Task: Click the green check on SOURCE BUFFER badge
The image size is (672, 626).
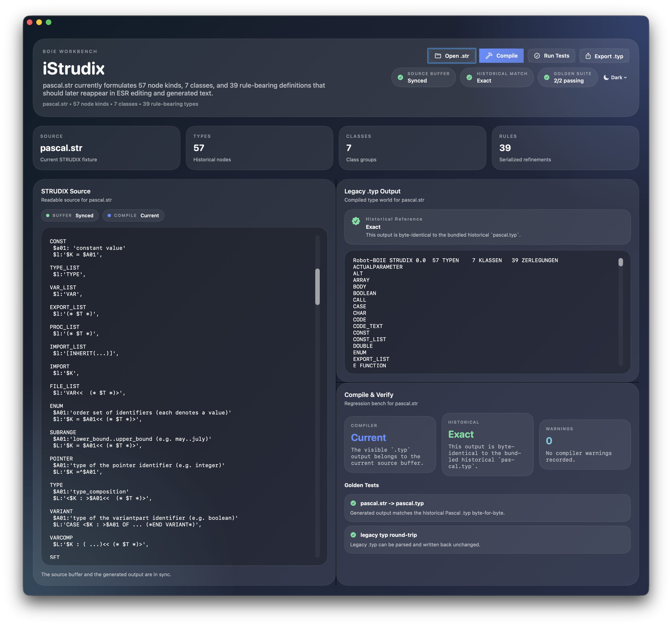Action: click(400, 77)
